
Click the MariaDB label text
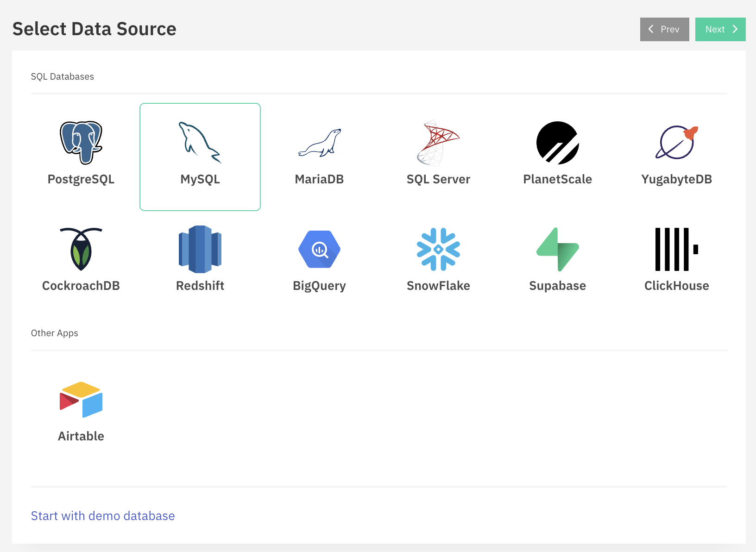[x=319, y=179]
